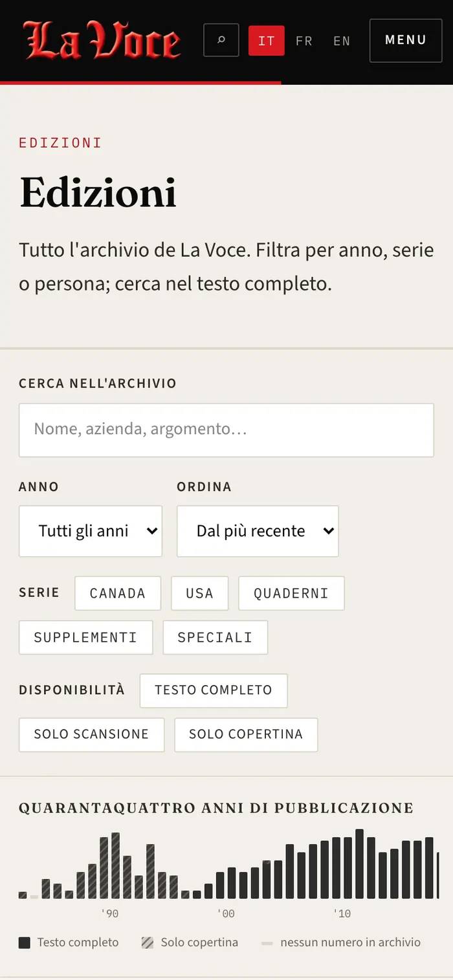Switch language to EN
The height and width of the screenshot is (980, 453).
[342, 41]
